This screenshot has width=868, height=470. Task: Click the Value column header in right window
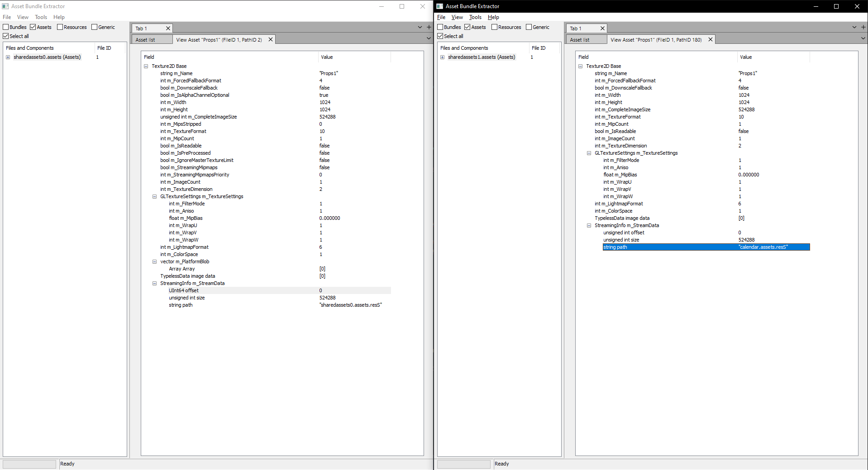click(x=773, y=57)
